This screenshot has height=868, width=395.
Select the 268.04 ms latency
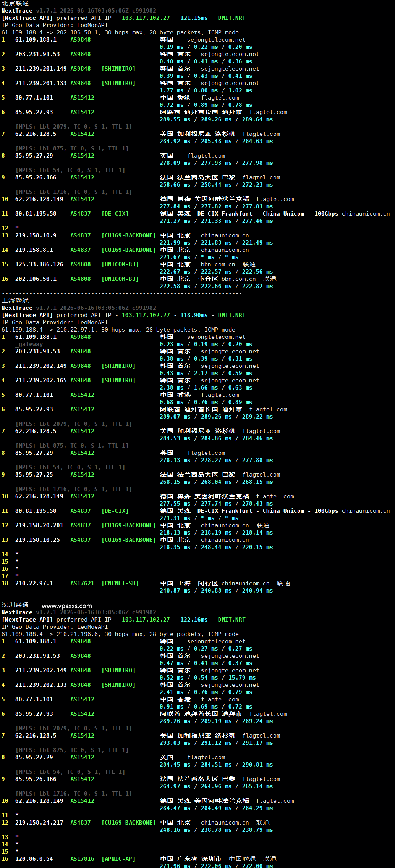[216, 482]
